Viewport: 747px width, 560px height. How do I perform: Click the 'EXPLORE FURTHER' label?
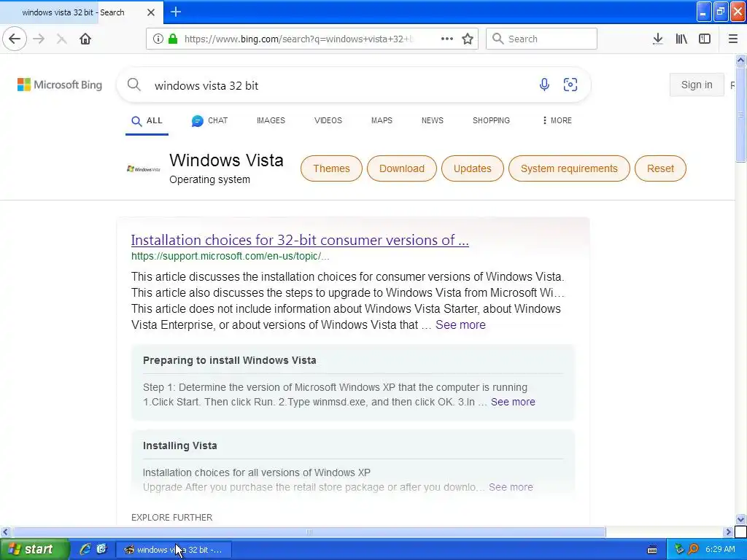(171, 517)
